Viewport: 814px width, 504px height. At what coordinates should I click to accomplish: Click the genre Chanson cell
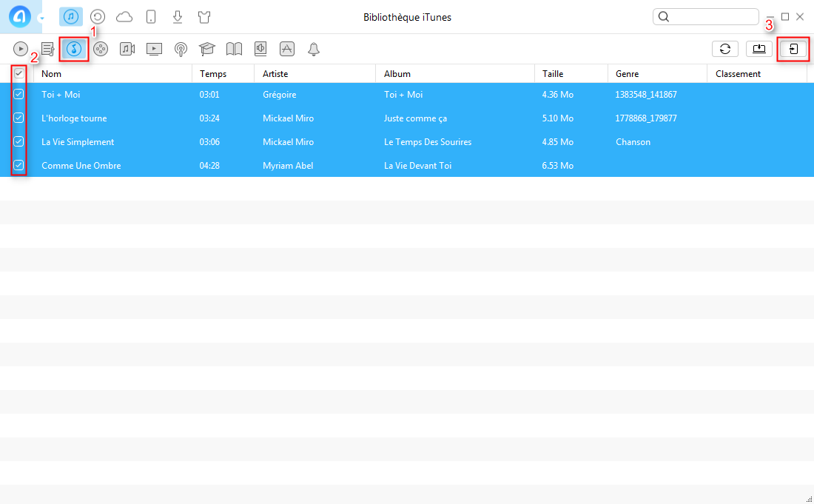(x=633, y=141)
